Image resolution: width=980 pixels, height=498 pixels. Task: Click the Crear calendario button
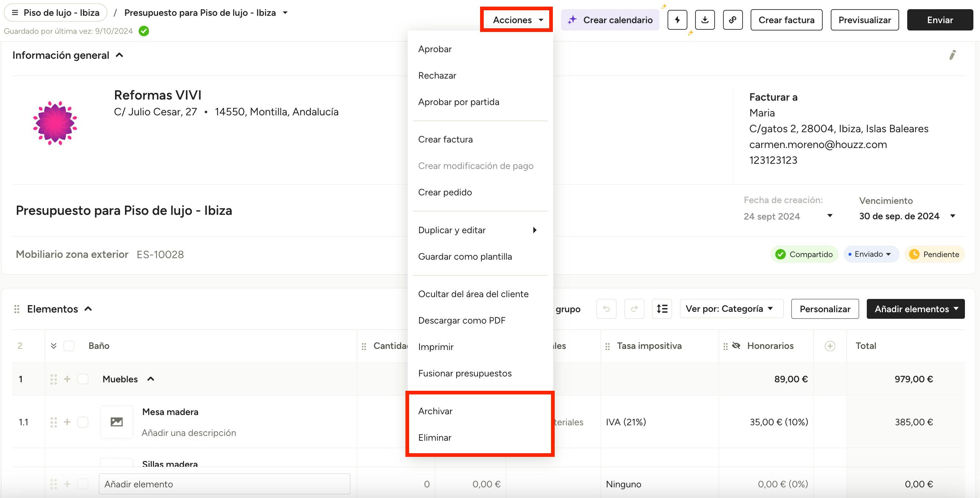tap(610, 20)
